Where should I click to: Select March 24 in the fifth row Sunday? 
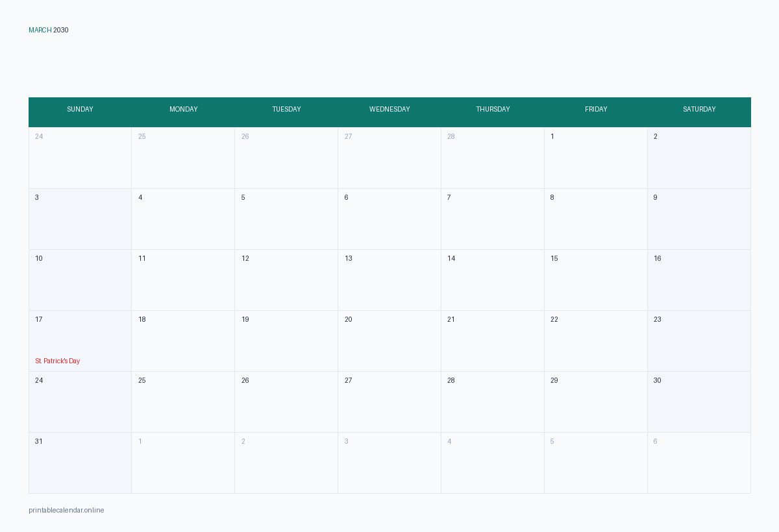tap(80, 402)
